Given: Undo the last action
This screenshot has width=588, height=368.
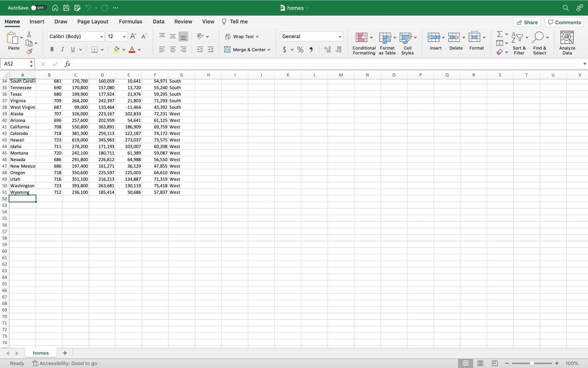Looking at the screenshot, I should click(88, 8).
